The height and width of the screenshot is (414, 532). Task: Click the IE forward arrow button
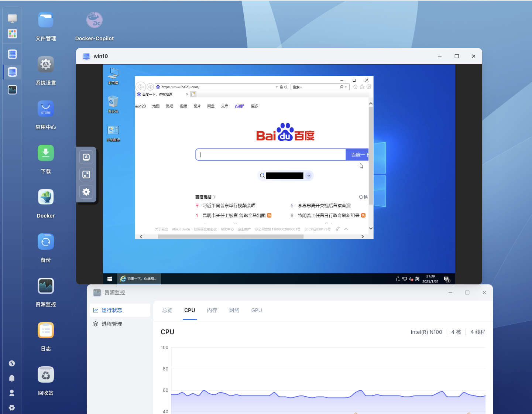click(x=150, y=87)
